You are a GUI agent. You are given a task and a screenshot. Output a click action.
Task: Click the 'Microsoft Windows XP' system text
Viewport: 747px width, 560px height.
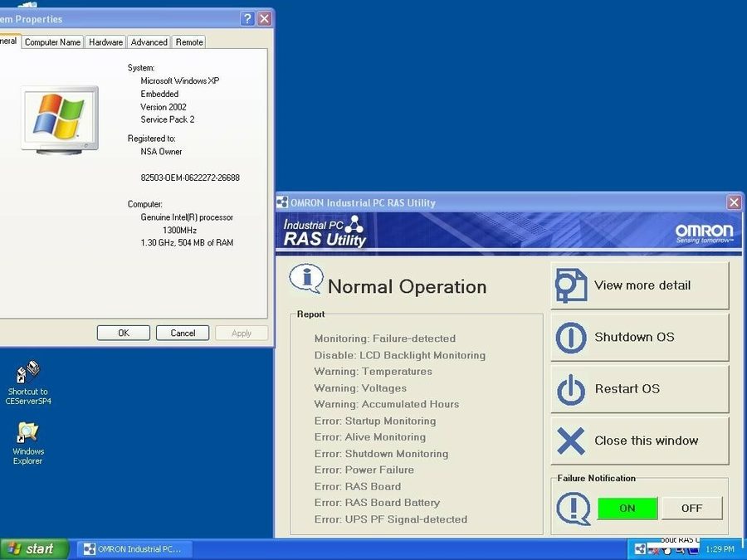179,81
